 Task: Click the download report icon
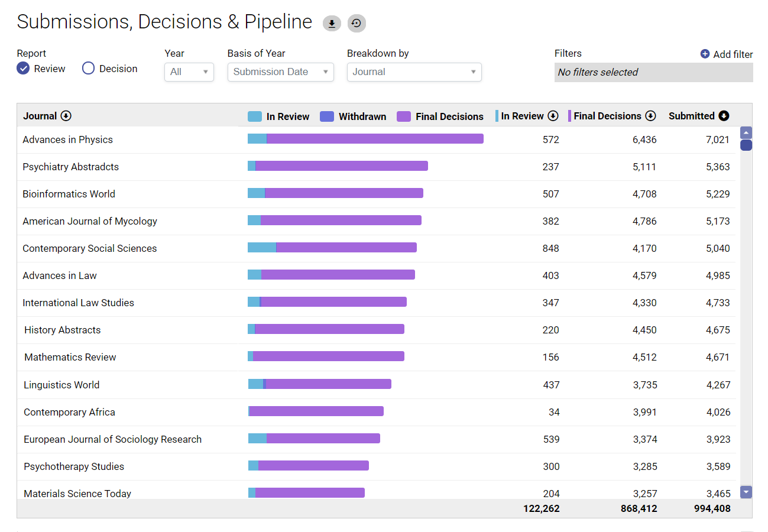click(x=332, y=24)
